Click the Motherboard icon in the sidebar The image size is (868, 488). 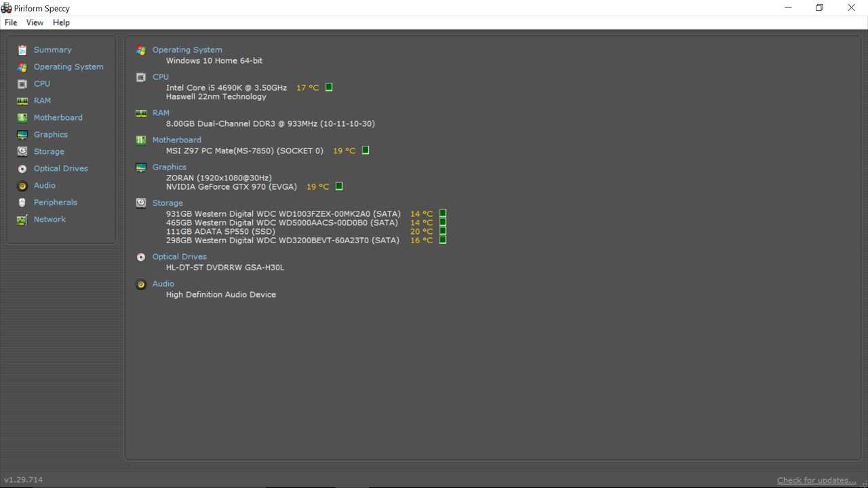pos(22,118)
